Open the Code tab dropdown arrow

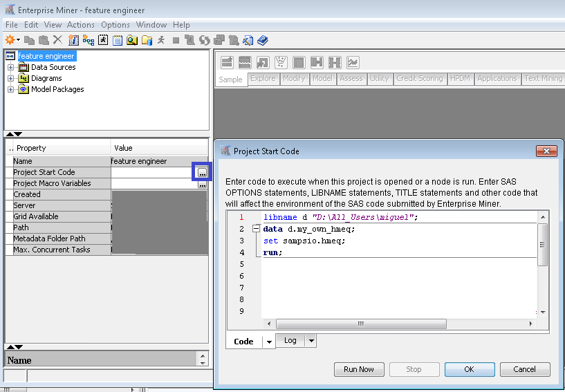click(x=269, y=342)
